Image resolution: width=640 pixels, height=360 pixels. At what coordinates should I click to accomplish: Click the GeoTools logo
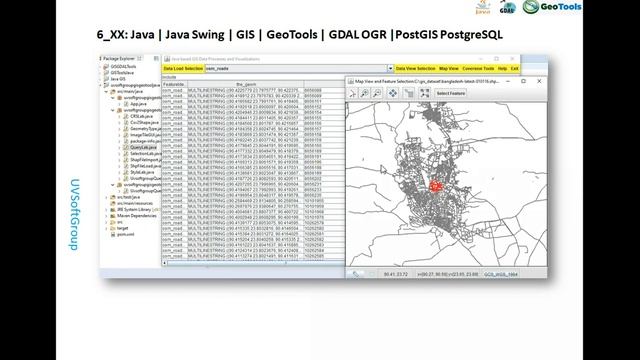(x=552, y=6)
